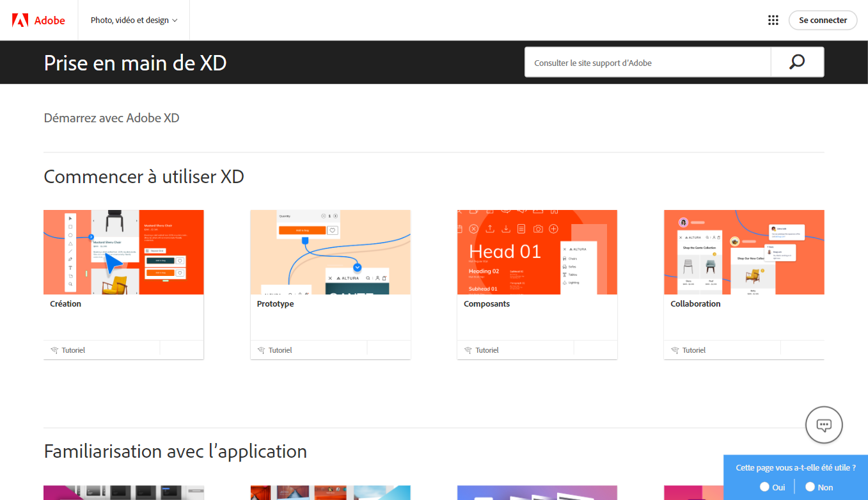Click the Création card thumbnail
The image size is (868, 500).
(123, 252)
